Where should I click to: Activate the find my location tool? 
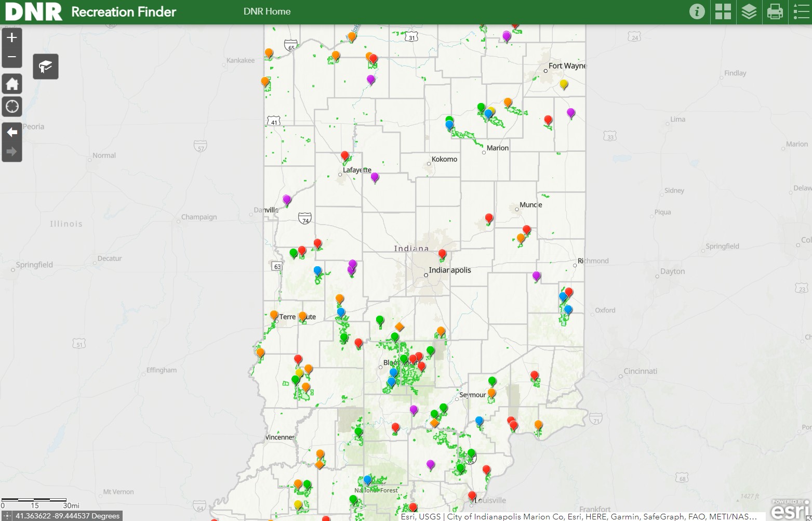pyautogui.click(x=11, y=107)
